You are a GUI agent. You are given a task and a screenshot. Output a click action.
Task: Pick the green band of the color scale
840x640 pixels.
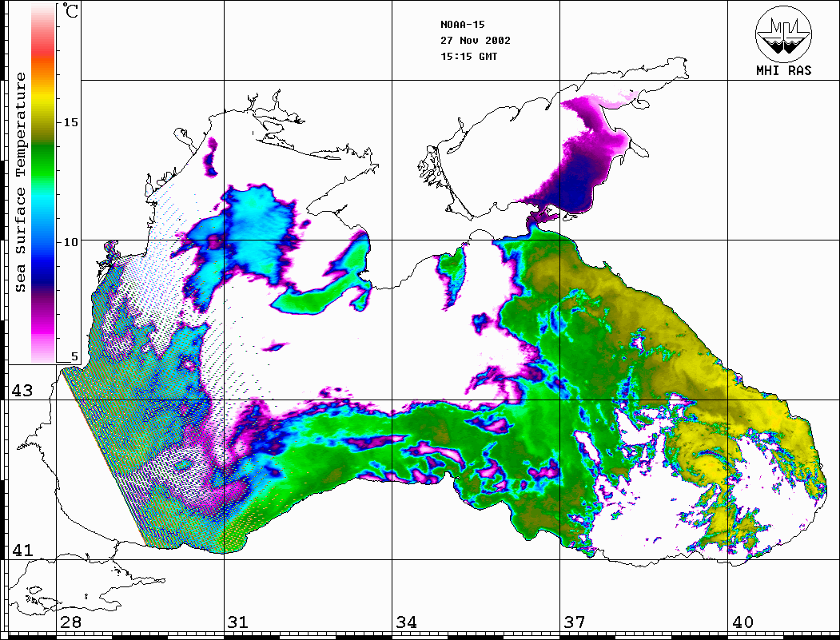click(43, 161)
